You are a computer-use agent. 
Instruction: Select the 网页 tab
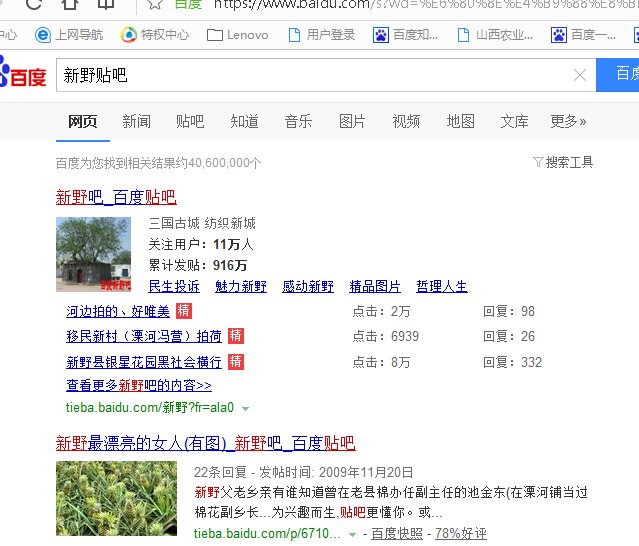pos(83,121)
